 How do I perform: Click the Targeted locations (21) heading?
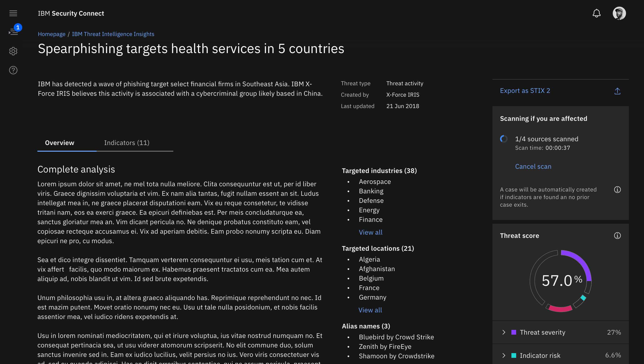point(378,249)
